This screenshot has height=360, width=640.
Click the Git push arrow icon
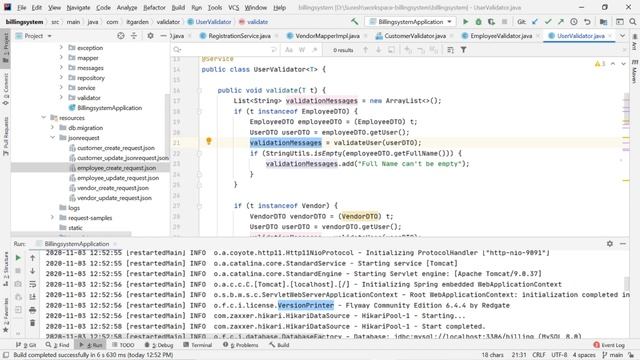click(x=561, y=22)
